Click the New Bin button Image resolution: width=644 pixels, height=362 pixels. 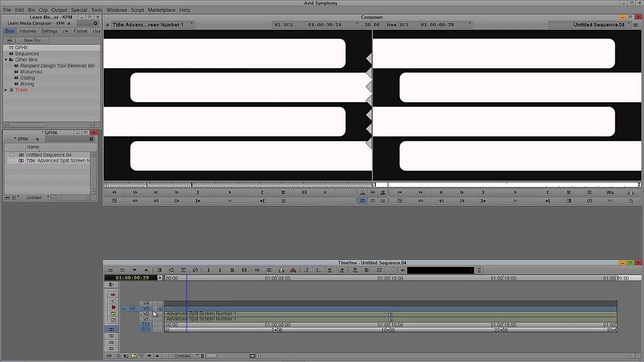[x=32, y=40]
